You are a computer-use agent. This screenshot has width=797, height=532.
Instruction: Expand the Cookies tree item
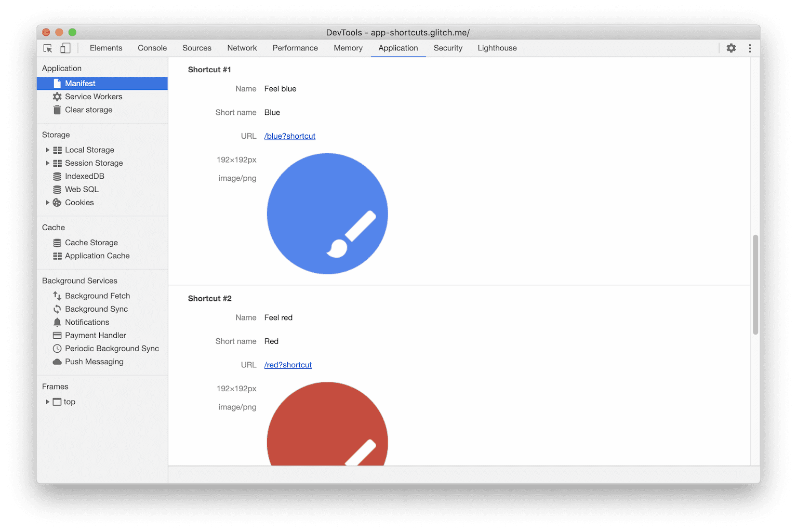[x=47, y=202]
